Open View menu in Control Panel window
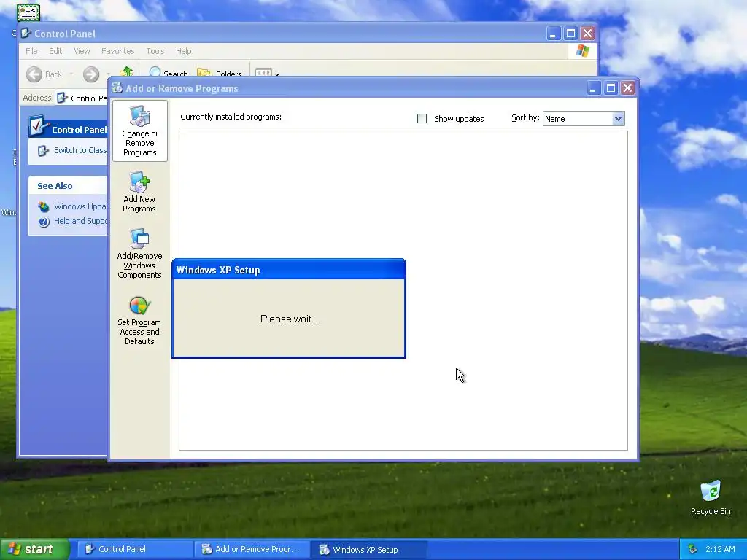Viewport: 747px width, 560px height. point(82,51)
